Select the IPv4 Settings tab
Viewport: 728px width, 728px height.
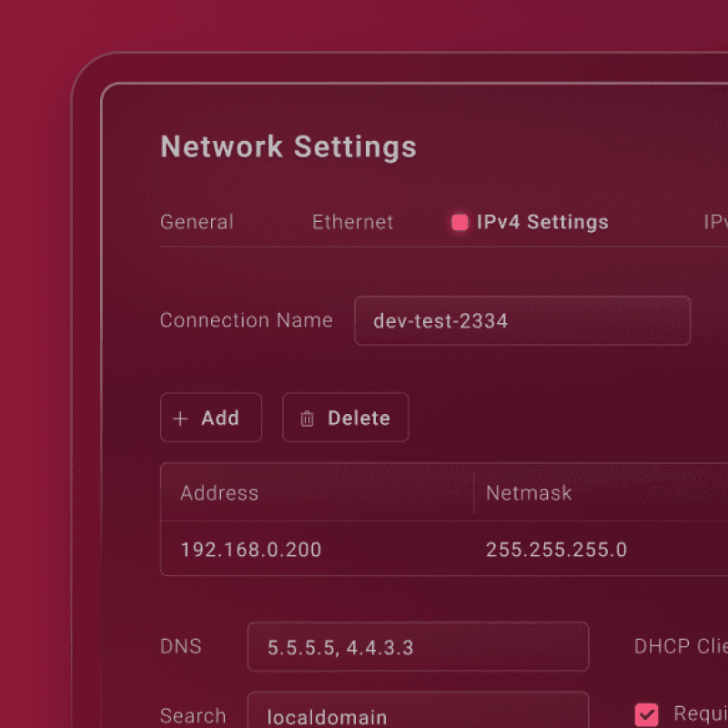pos(530,222)
